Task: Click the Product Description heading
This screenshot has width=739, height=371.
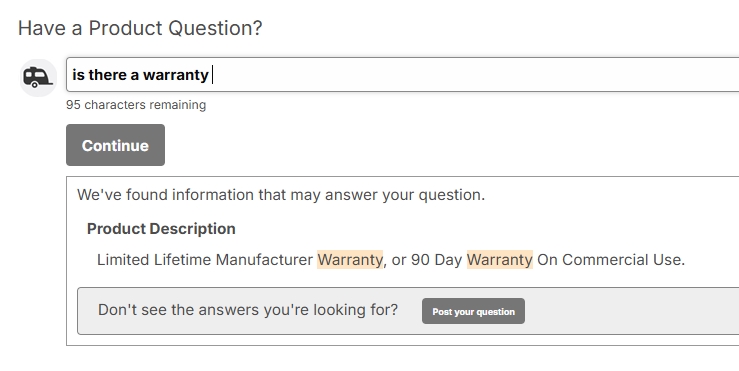Action: click(x=161, y=229)
